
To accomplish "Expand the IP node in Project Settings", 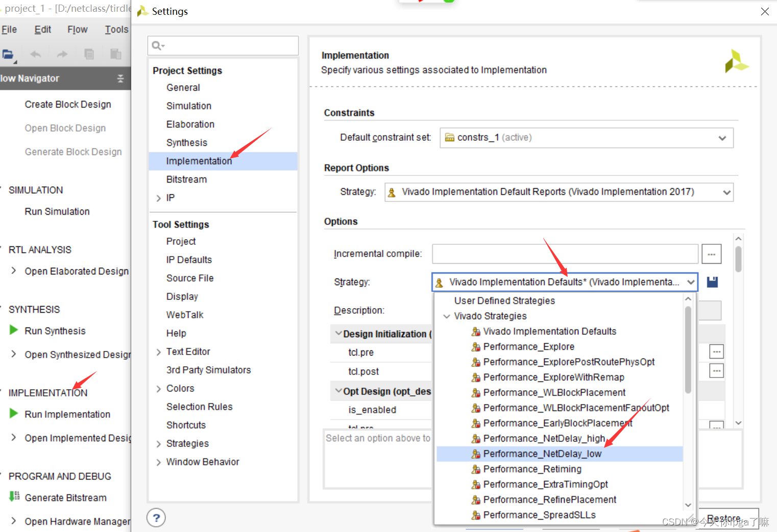I will [x=159, y=198].
